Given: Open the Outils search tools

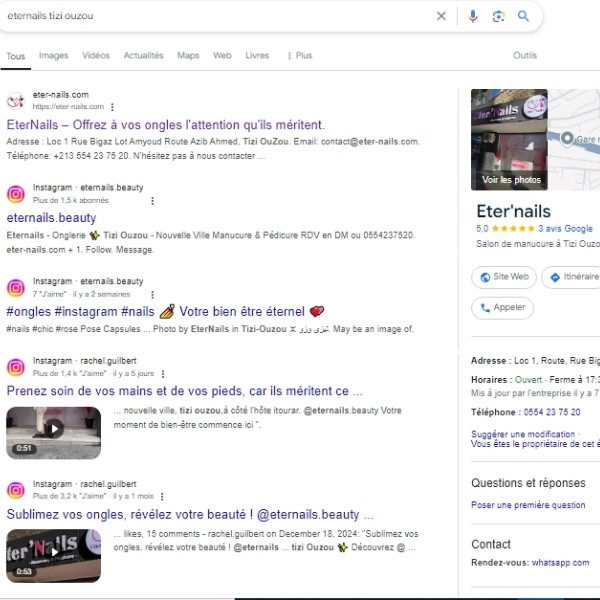Looking at the screenshot, I should 524,56.
